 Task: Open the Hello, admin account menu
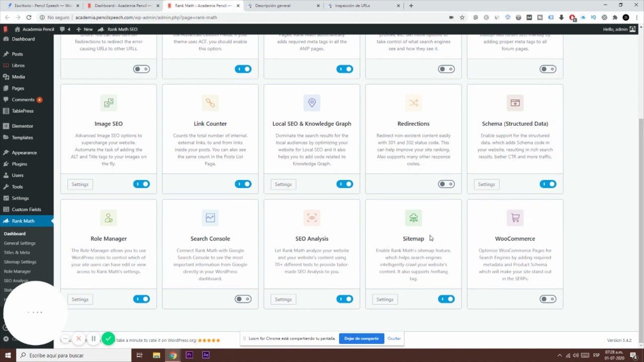point(619,29)
